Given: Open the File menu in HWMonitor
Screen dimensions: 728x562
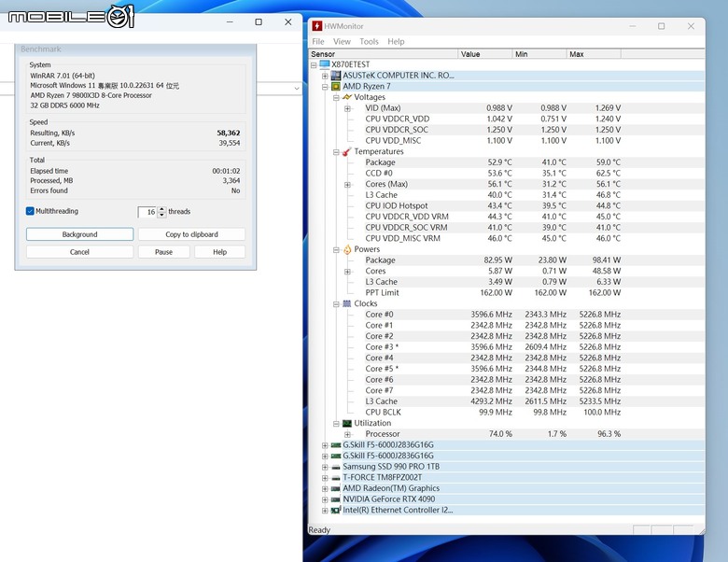Looking at the screenshot, I should [318, 41].
